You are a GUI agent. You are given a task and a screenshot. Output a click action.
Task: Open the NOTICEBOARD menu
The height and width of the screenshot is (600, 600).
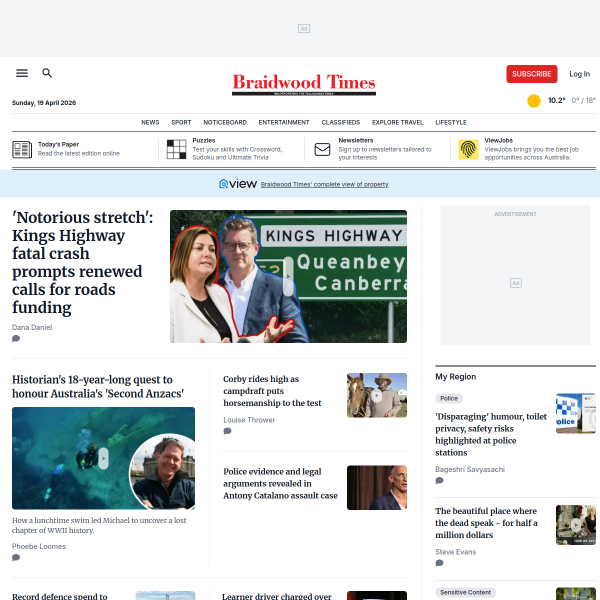(225, 122)
